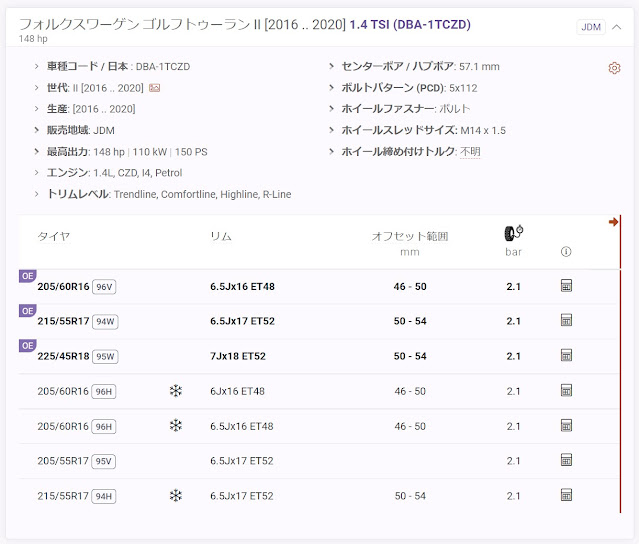Click snowflake icon in 205/60R16 96H 6.5Jx16 row
Screen dimensions: 639x544
176,426
